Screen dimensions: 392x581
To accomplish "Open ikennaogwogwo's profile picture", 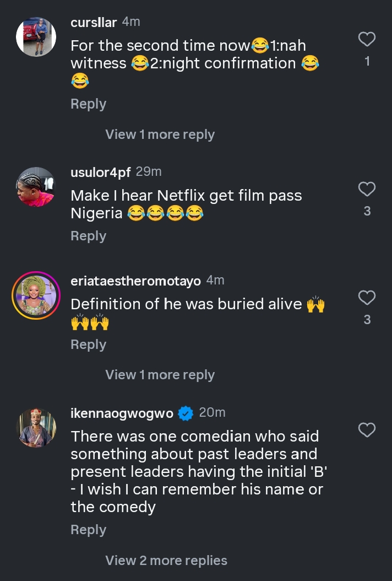I will tap(36, 427).
